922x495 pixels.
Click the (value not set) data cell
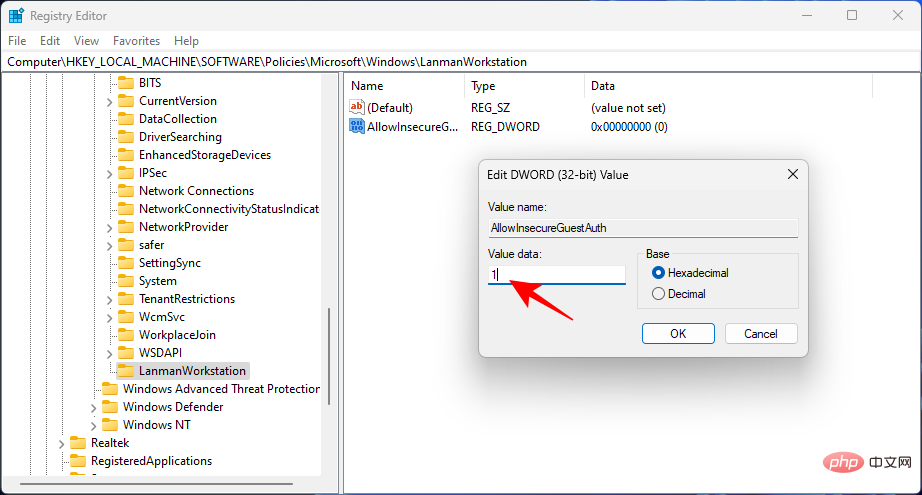(x=628, y=108)
